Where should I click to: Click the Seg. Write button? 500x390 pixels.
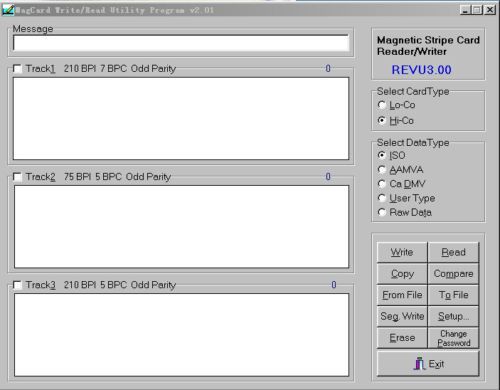click(402, 316)
